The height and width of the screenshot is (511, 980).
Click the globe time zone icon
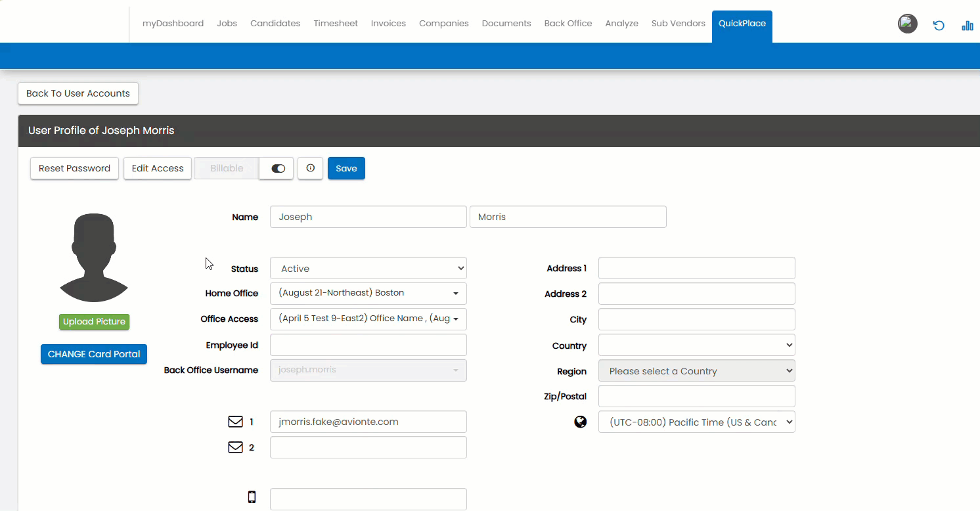pos(580,422)
